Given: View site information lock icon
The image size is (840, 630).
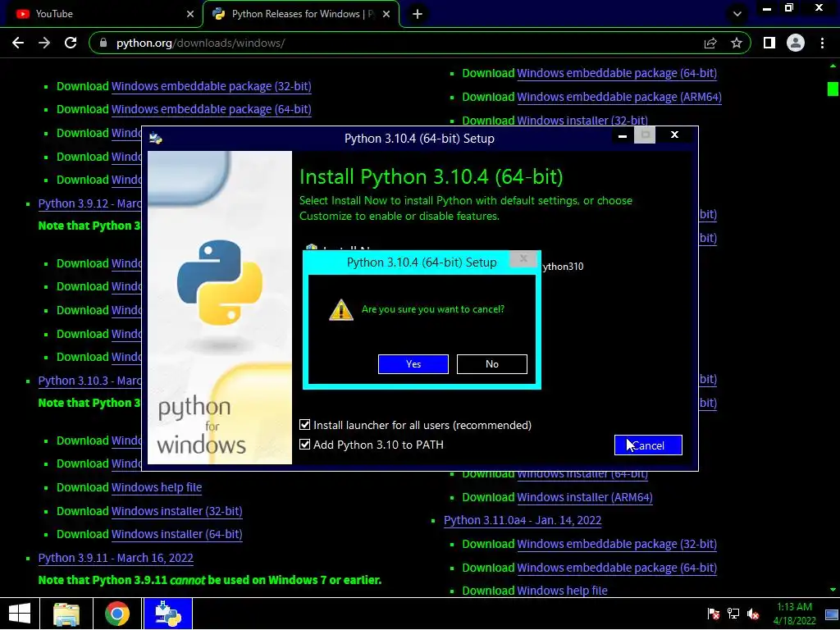Looking at the screenshot, I should 103,43.
